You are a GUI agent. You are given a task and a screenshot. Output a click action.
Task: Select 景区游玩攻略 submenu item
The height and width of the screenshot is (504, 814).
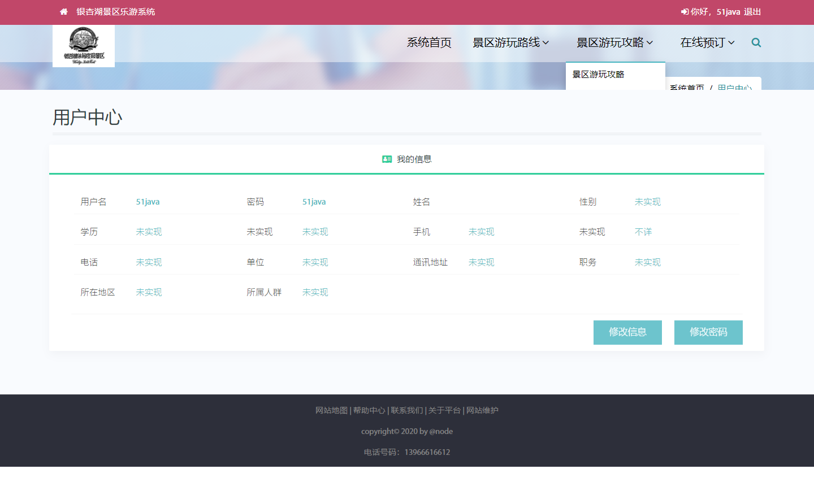pyautogui.click(x=598, y=75)
